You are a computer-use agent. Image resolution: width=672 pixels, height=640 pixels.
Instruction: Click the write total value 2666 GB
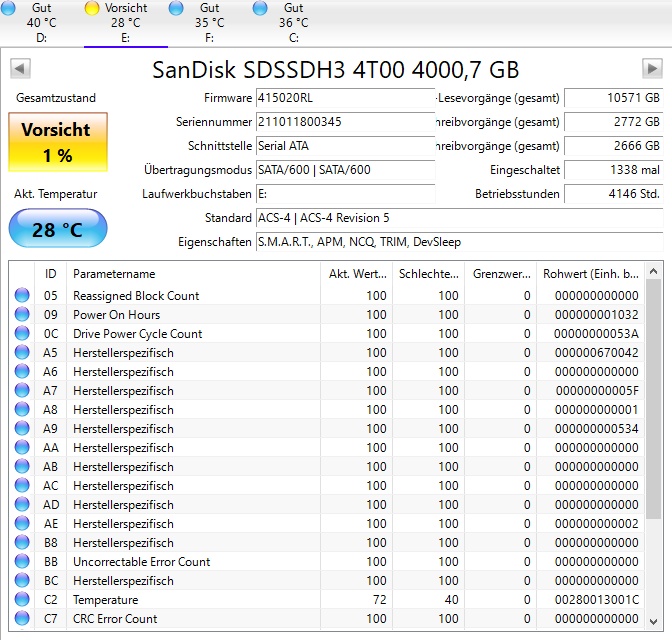[x=614, y=146]
